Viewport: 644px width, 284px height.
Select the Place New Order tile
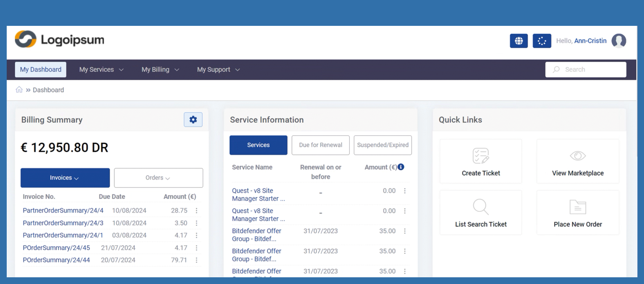coord(577,212)
